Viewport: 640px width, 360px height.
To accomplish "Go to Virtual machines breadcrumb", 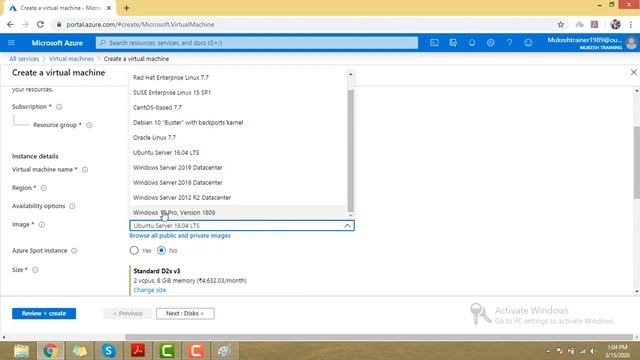I will point(71,59).
